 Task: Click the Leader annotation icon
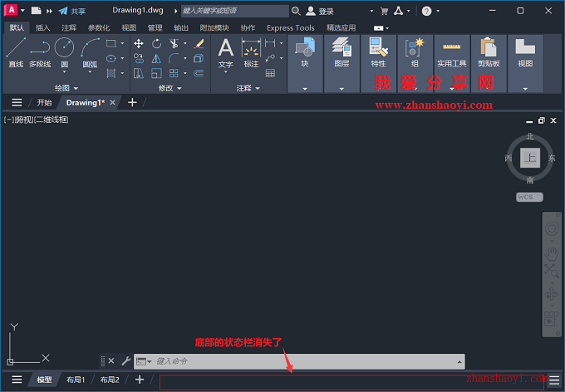point(270,58)
